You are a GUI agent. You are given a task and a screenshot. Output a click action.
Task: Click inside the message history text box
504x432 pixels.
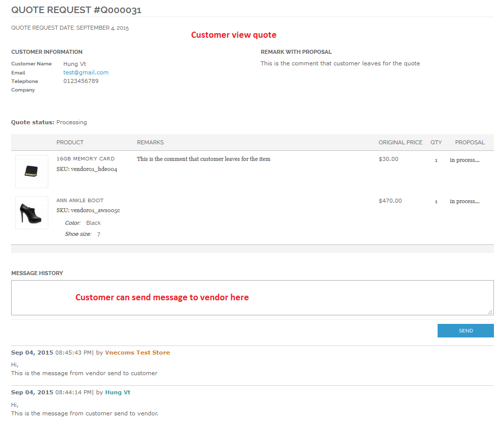251,297
